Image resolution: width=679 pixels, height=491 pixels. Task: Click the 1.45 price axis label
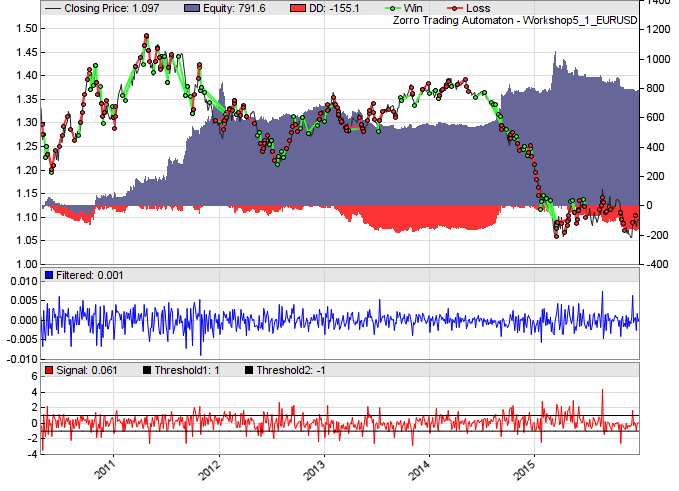click(27, 52)
